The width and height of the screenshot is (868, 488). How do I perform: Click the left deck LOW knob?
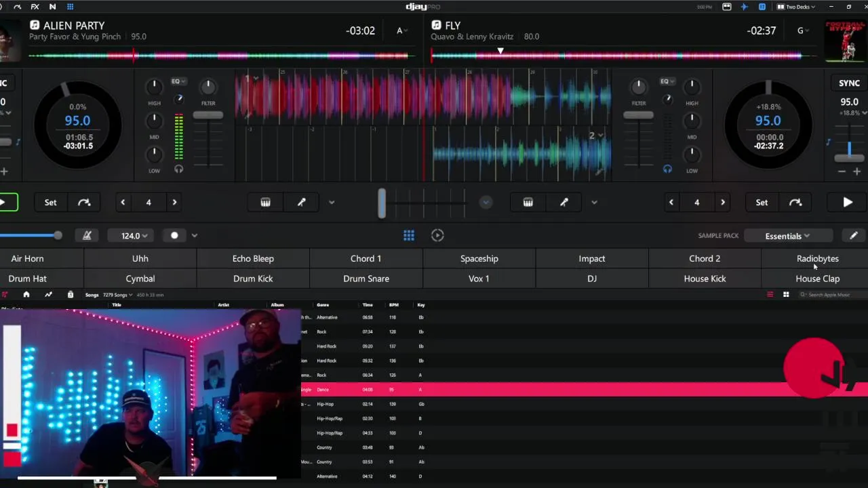tap(154, 155)
